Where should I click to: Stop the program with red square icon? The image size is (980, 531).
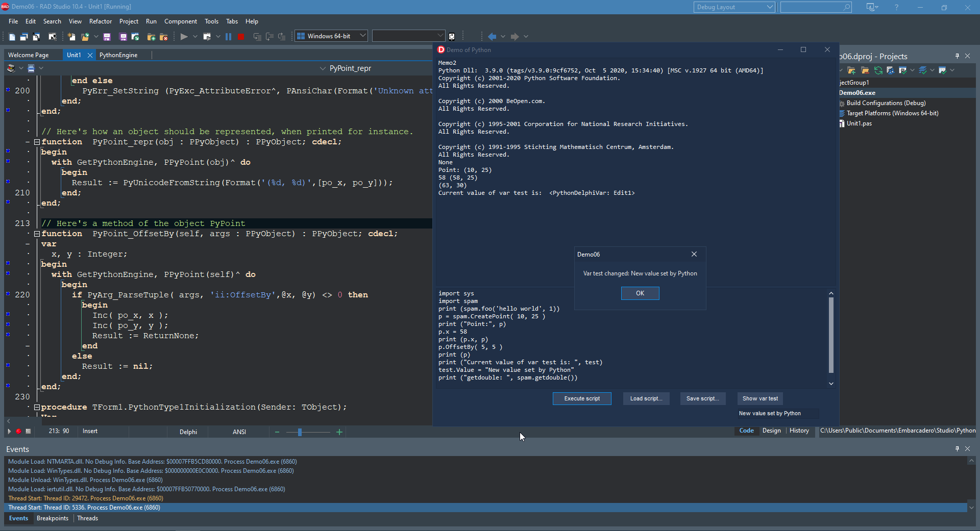241,37
